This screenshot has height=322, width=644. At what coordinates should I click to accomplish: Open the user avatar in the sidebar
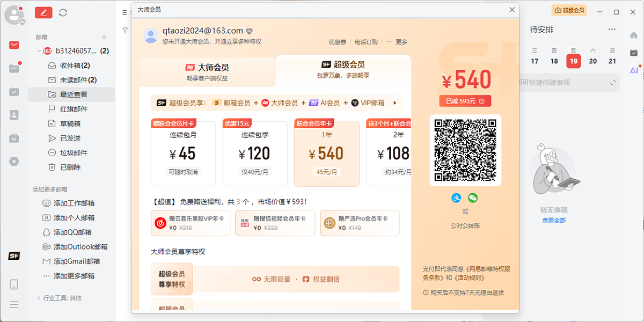coord(14,14)
